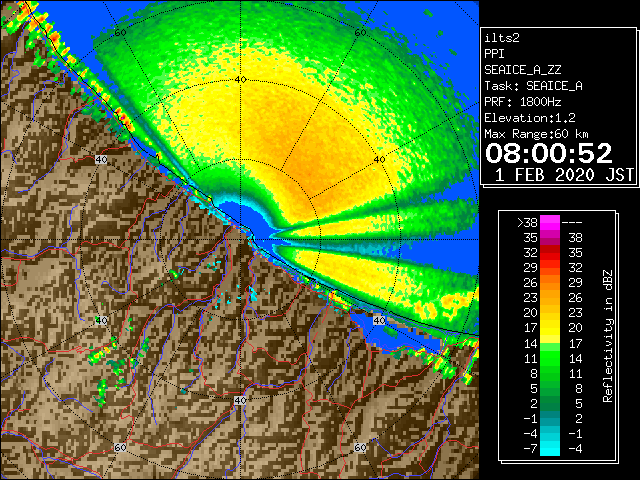Click the 60 km label in northwest sea area

click(x=120, y=33)
